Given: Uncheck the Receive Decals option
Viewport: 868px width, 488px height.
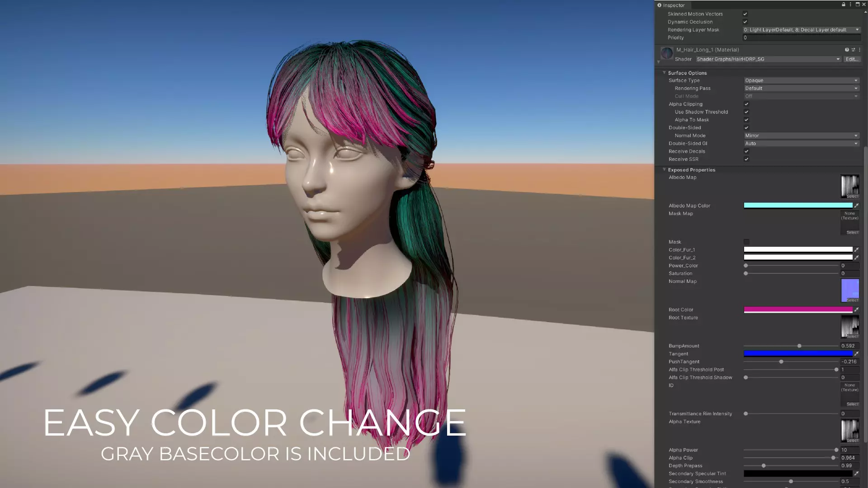Looking at the screenshot, I should [746, 151].
